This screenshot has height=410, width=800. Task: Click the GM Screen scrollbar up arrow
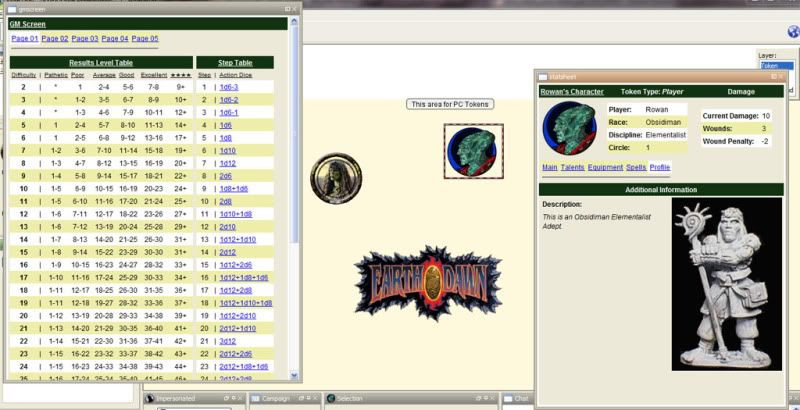[x=294, y=21]
